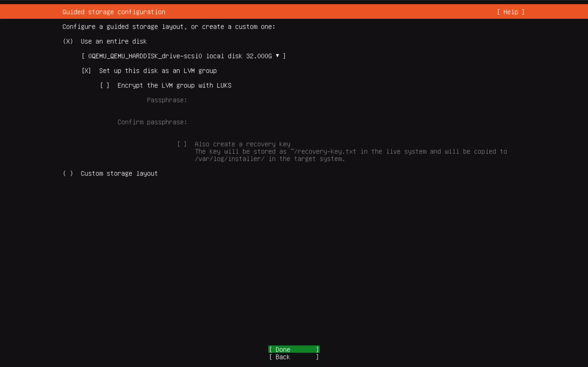The height and width of the screenshot is (367, 588).
Task: Click the entire disk radio marker
Action: [68, 41]
